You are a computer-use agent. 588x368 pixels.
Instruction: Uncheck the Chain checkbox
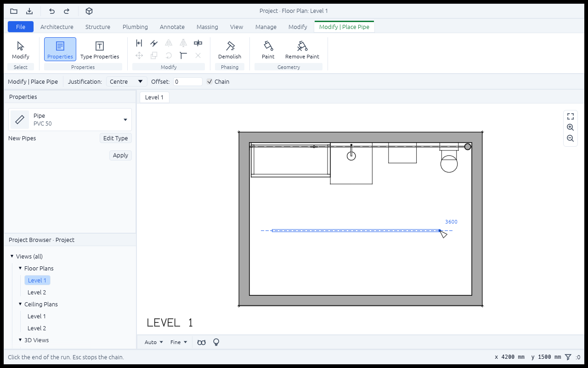click(209, 81)
